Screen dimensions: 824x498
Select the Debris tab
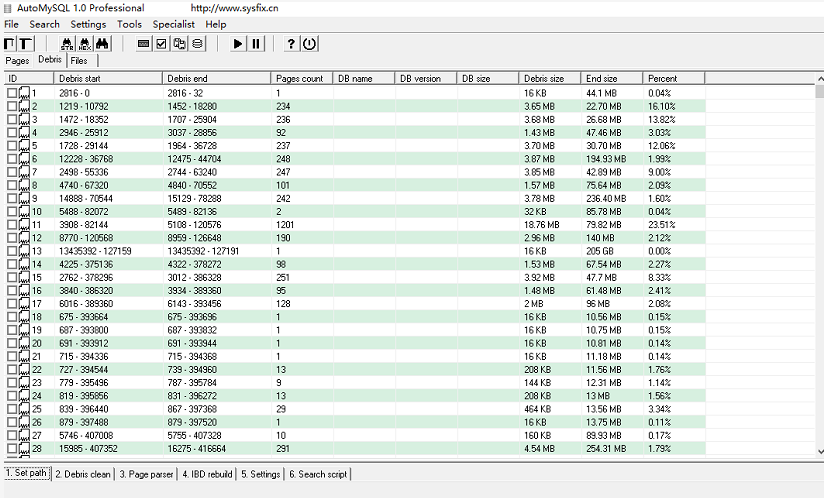(50, 59)
